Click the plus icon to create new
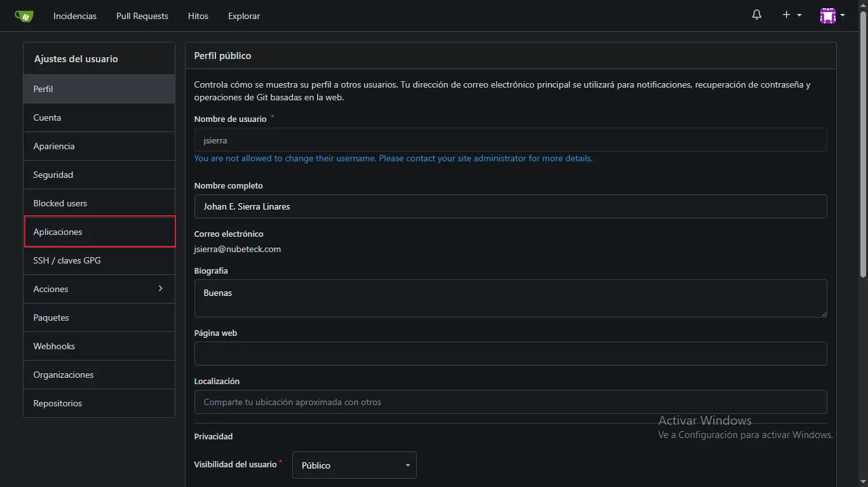868x487 pixels. point(786,14)
